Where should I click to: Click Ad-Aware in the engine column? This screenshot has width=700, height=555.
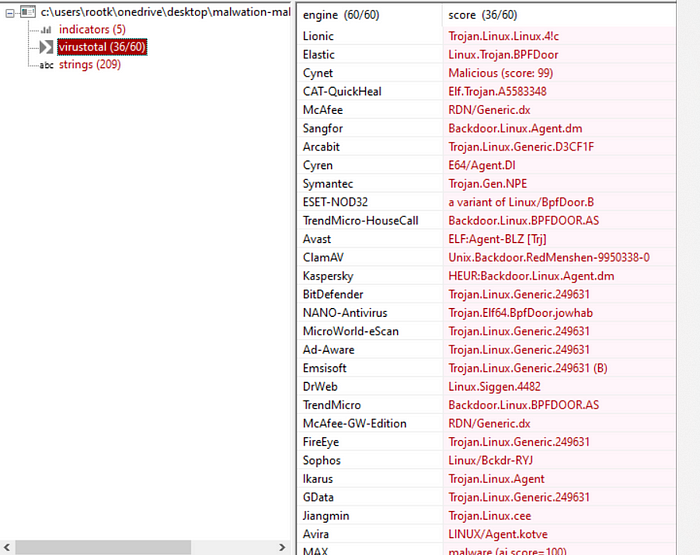(x=328, y=350)
